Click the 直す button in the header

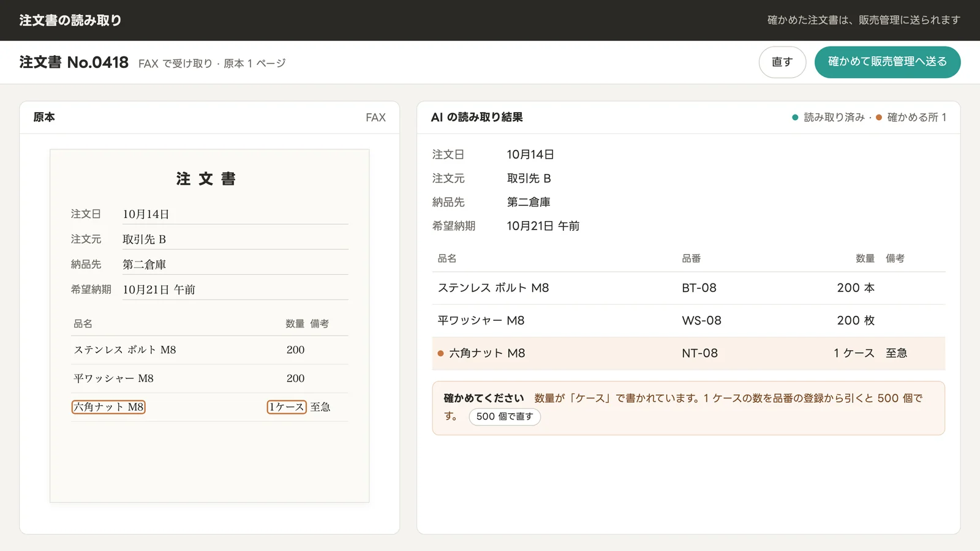click(782, 62)
